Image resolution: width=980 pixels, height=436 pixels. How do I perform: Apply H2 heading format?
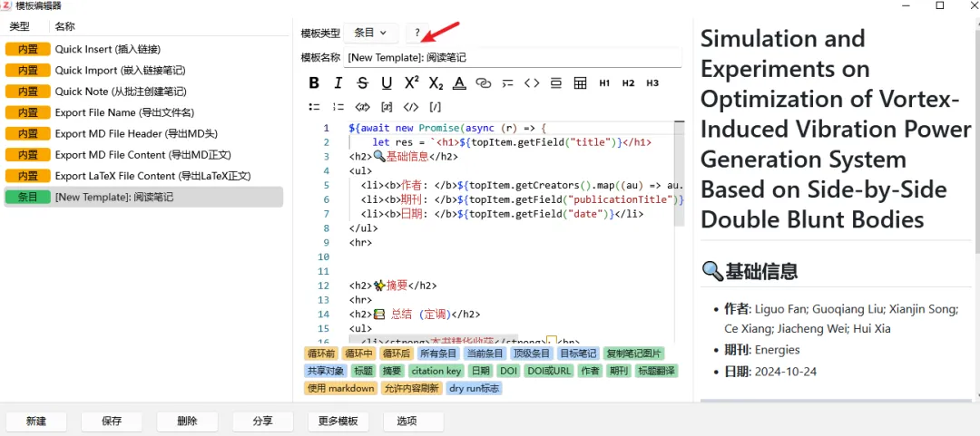(x=628, y=83)
